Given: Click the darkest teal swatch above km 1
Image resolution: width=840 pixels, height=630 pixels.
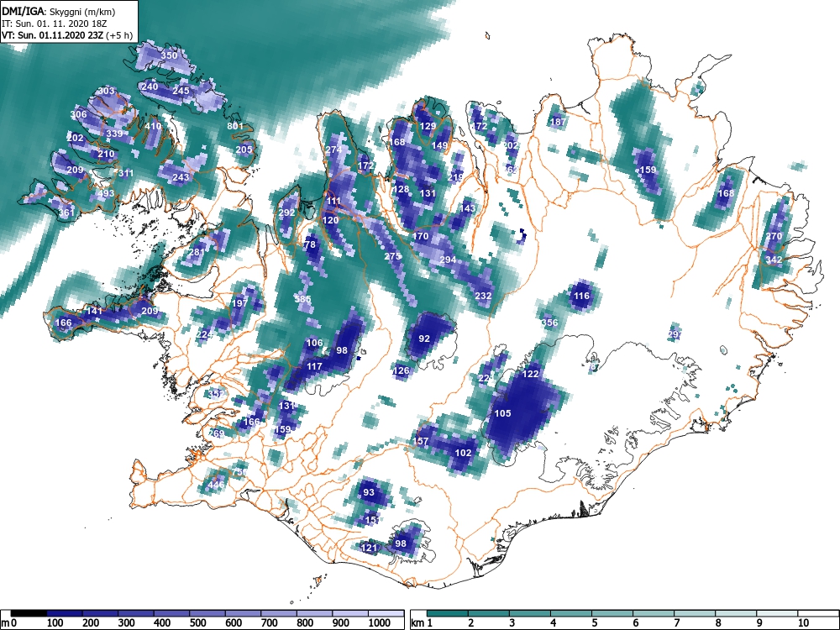Looking at the screenshot, I should (x=448, y=613).
